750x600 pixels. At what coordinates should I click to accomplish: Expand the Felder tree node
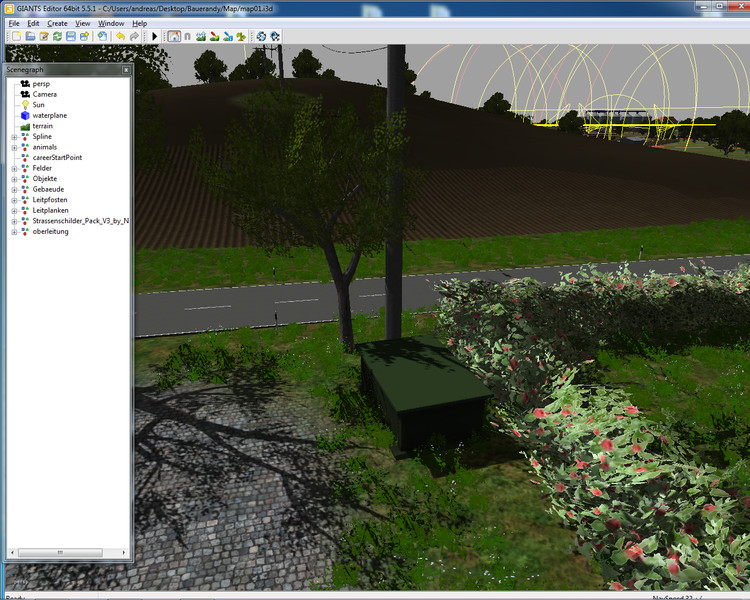(14, 169)
